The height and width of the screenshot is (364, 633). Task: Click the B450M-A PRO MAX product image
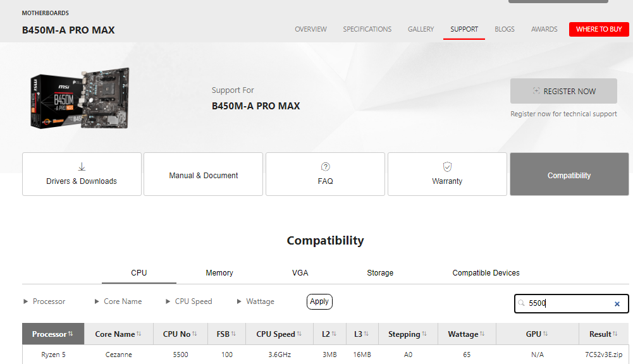click(x=80, y=99)
